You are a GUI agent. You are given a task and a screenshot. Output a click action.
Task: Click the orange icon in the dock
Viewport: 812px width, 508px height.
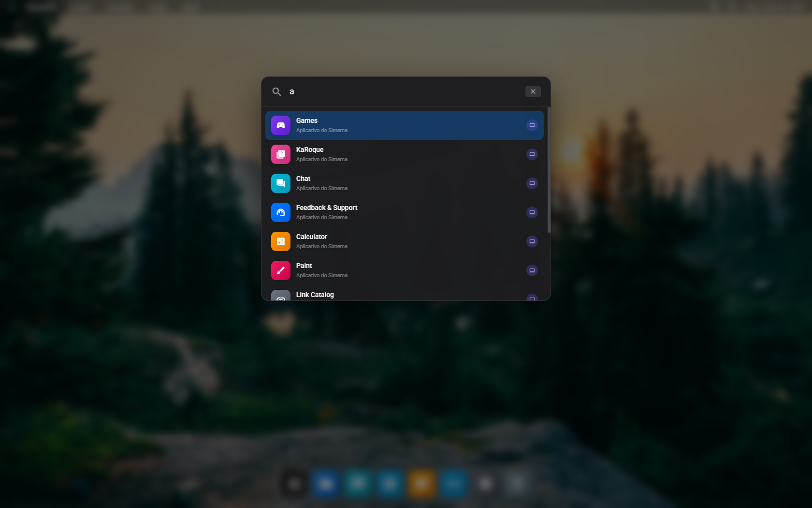(421, 483)
